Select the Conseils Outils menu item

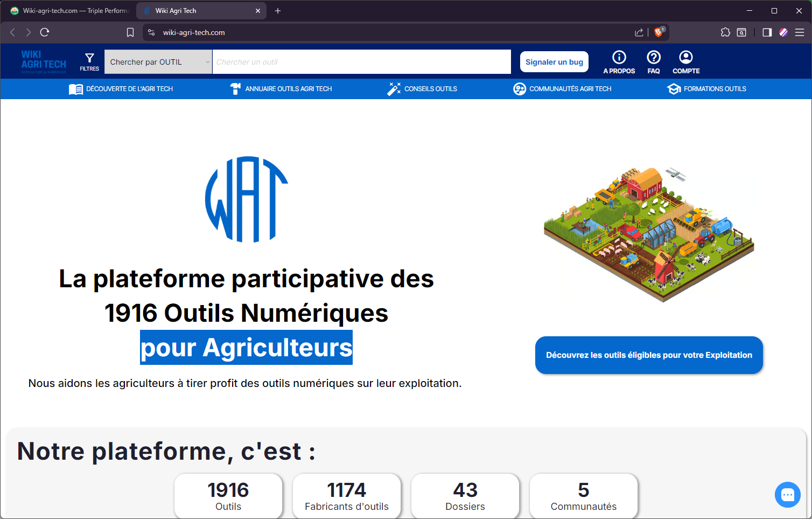pos(422,89)
